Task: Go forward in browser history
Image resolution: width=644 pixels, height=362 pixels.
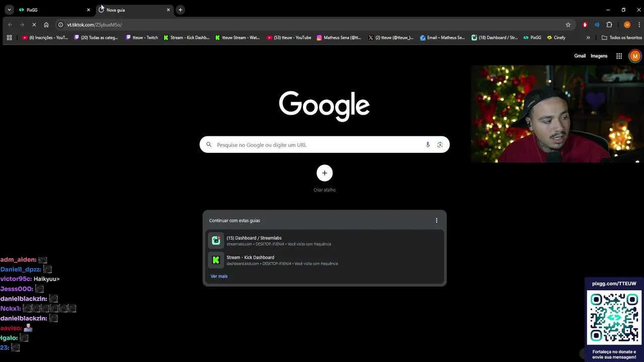Action: [22, 25]
